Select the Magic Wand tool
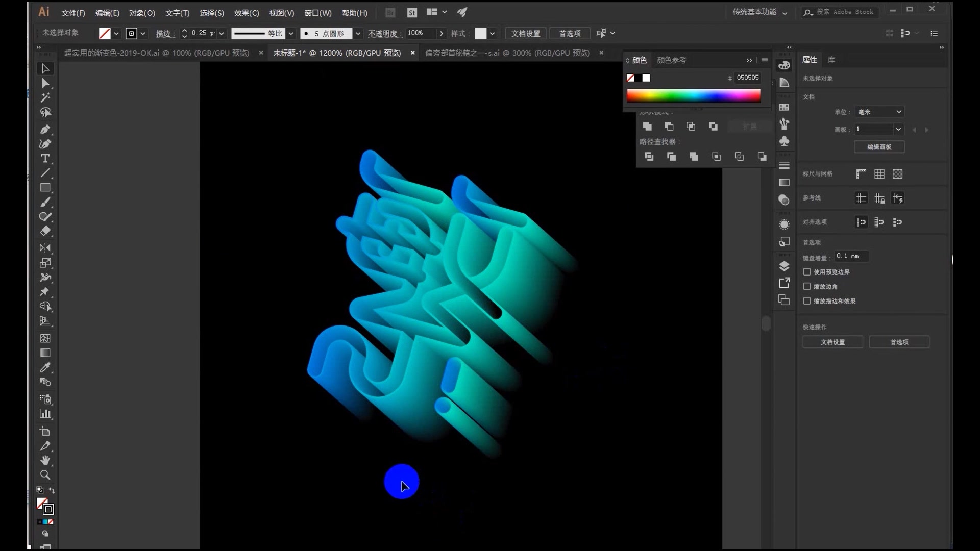The width and height of the screenshot is (980, 551). [45, 97]
